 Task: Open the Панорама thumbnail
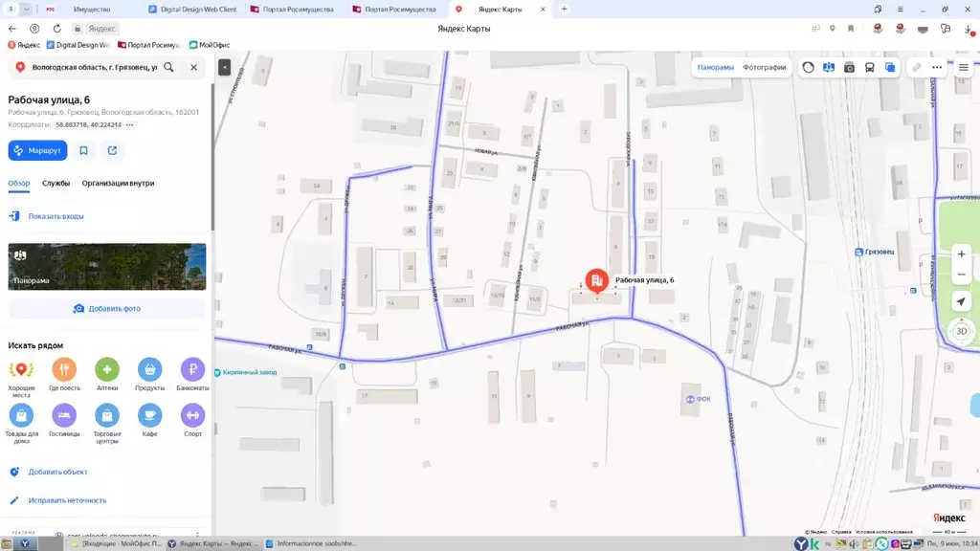107,267
